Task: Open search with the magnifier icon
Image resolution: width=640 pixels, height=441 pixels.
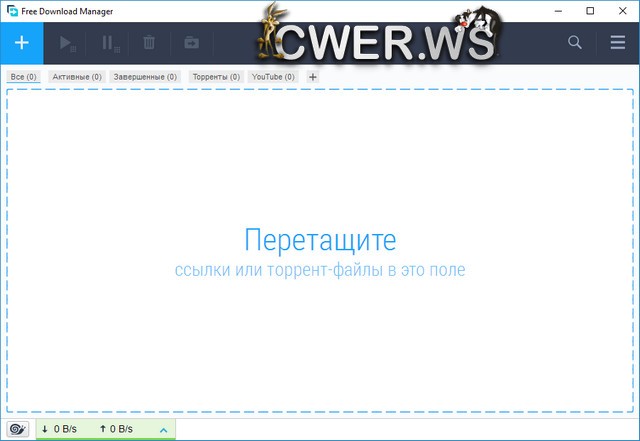Action: tap(575, 43)
